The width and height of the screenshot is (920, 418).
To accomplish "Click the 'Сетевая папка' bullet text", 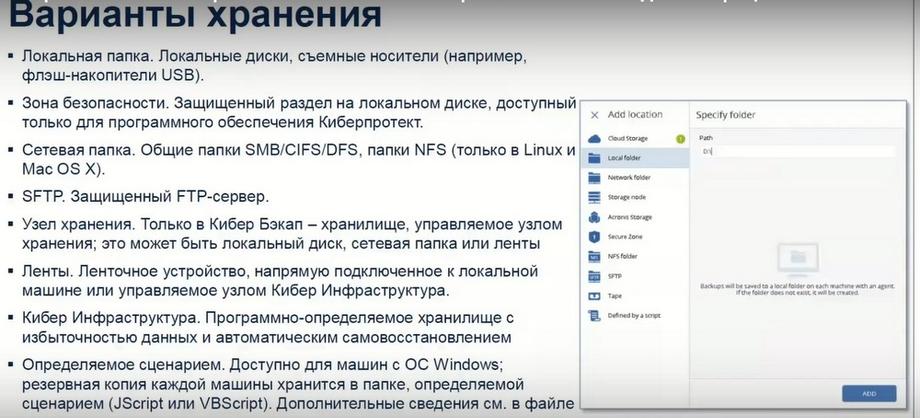I will pyautogui.click(x=299, y=159).
